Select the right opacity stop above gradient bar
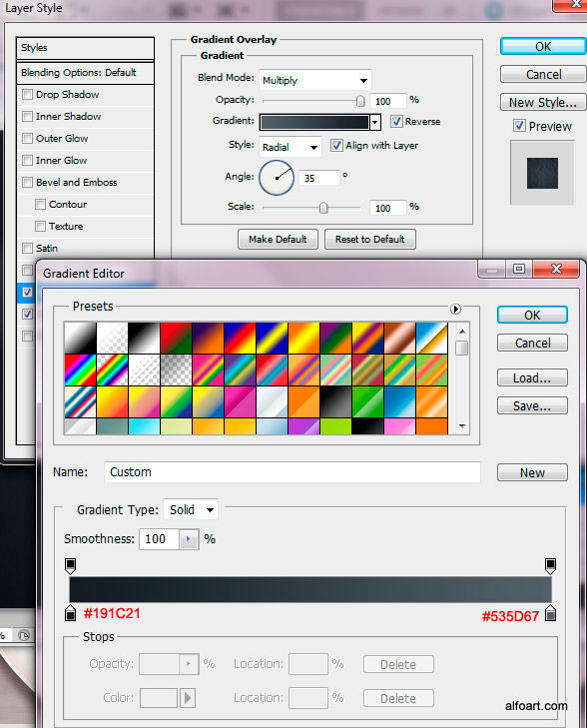This screenshot has height=728, width=587. point(550,566)
